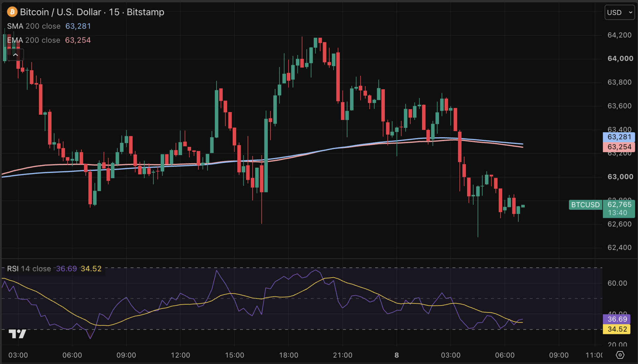This screenshot has width=638, height=364.
Task: Click the blue SMA 63,281 price tag
Action: pos(619,137)
